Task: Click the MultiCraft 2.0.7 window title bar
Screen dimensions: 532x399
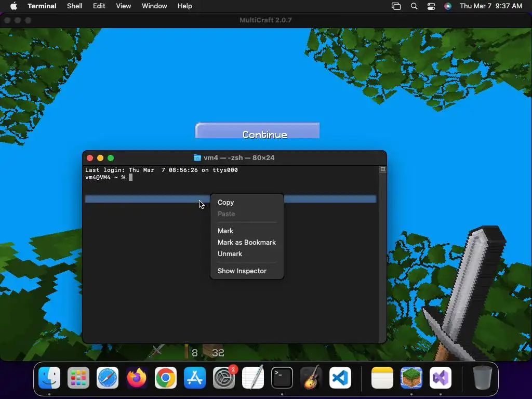Action: 265,20
